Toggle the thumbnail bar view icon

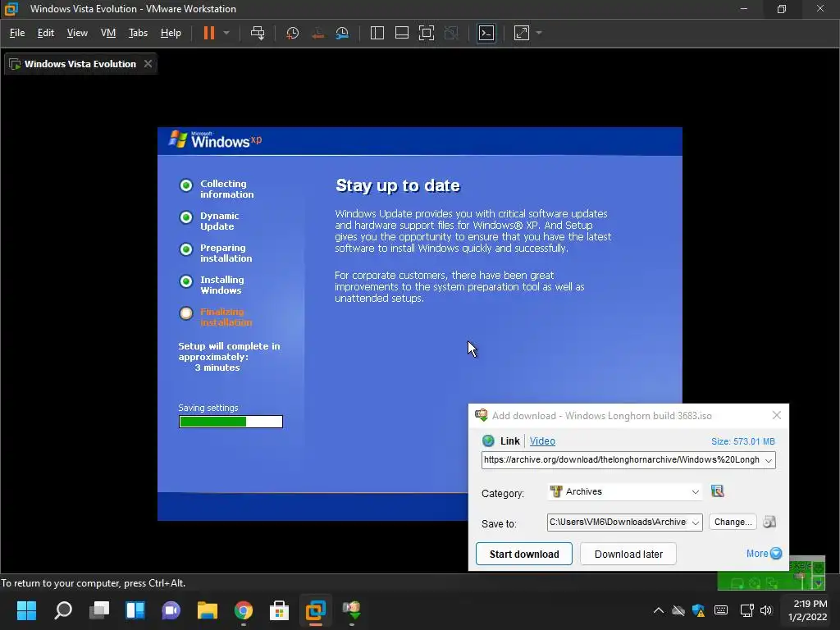(402, 33)
